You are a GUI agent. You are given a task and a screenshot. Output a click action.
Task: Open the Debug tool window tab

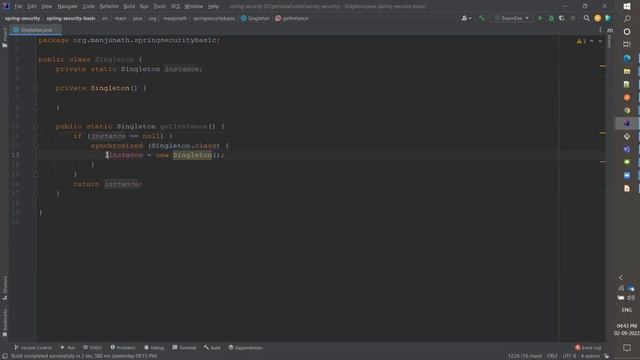tap(154, 348)
